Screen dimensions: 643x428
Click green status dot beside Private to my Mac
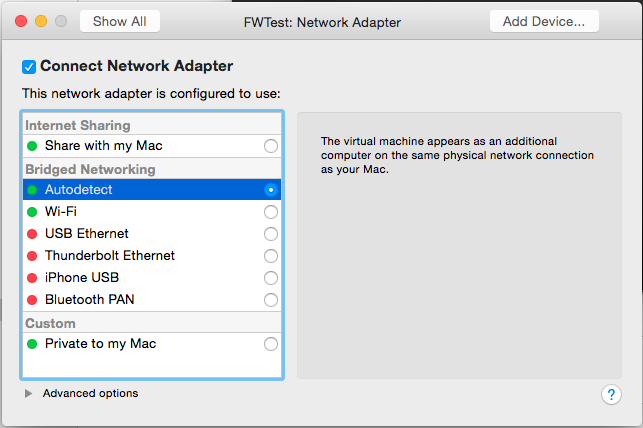click(x=32, y=344)
